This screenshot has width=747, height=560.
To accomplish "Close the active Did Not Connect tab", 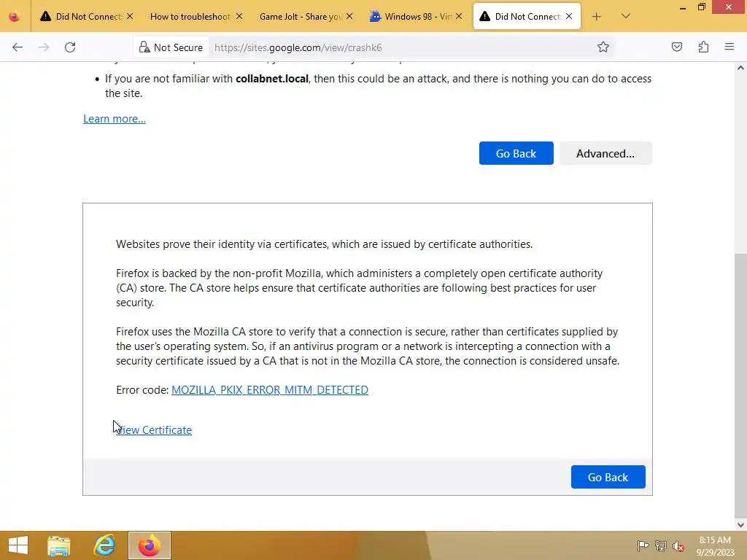I will point(569,17).
